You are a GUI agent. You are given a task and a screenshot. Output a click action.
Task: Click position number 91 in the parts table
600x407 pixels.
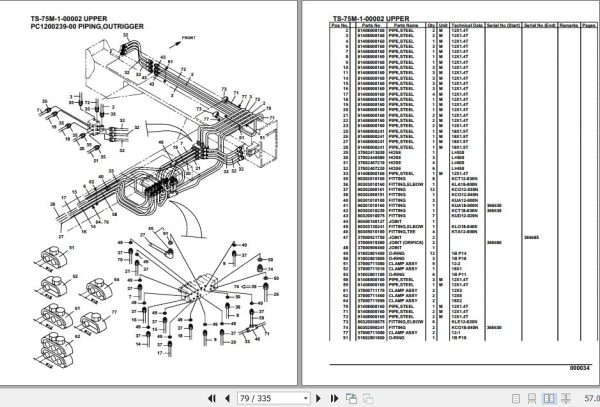point(346,338)
